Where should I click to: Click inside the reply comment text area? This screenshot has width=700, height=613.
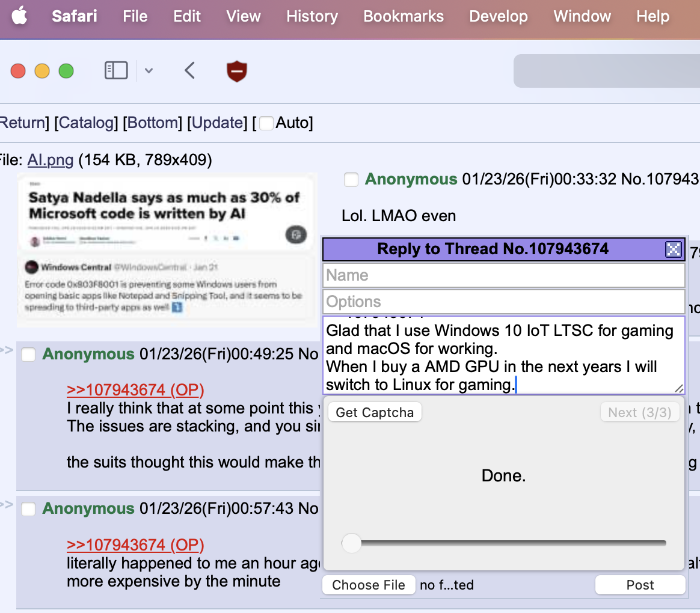(503, 355)
